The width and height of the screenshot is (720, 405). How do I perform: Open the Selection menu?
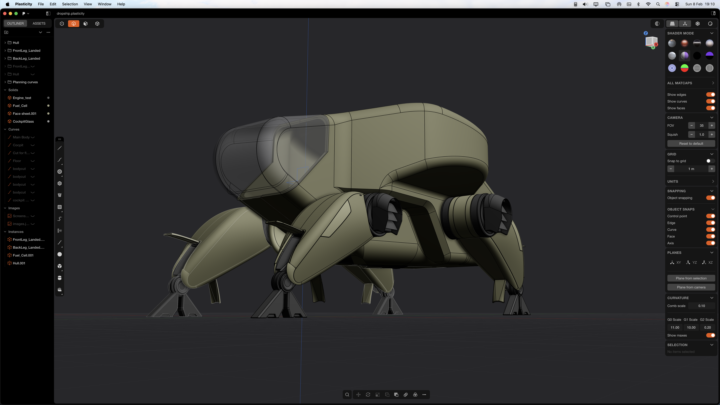click(x=70, y=4)
